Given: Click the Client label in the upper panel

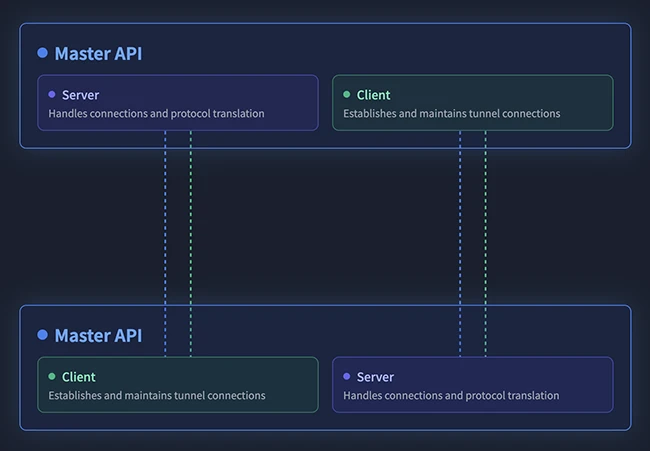Looking at the screenshot, I should (373, 95).
